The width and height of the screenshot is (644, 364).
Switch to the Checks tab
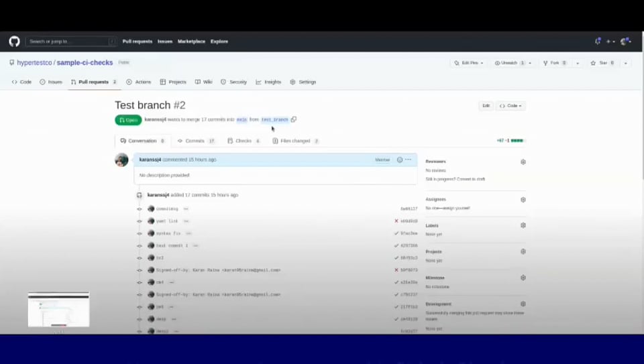pyautogui.click(x=244, y=141)
